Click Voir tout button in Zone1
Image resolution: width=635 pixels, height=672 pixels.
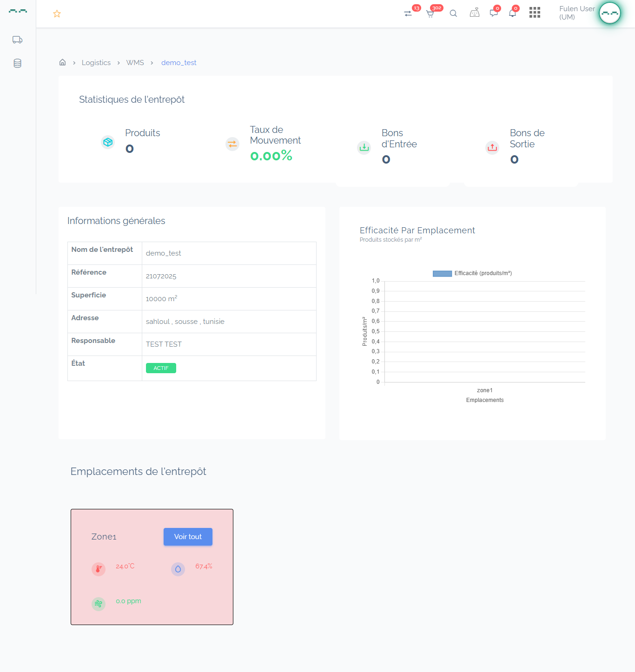pyautogui.click(x=188, y=537)
